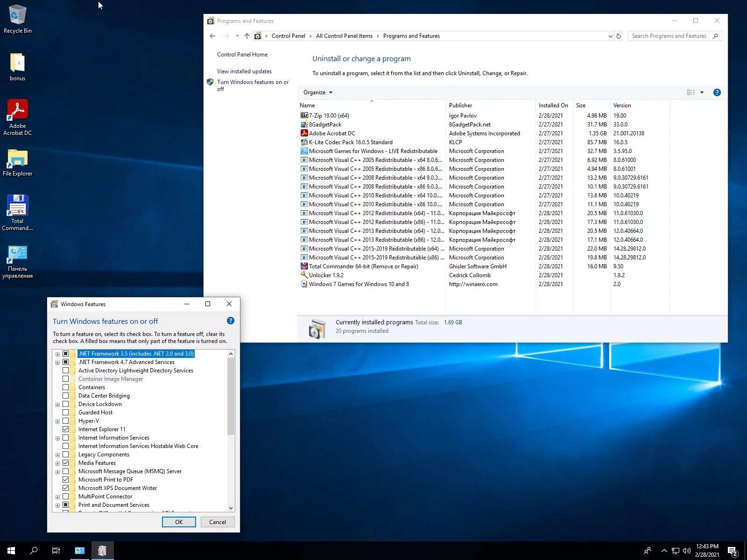Screen dimensions: 747x560
Task: Open the Organize dropdown menu
Action: tap(318, 92)
